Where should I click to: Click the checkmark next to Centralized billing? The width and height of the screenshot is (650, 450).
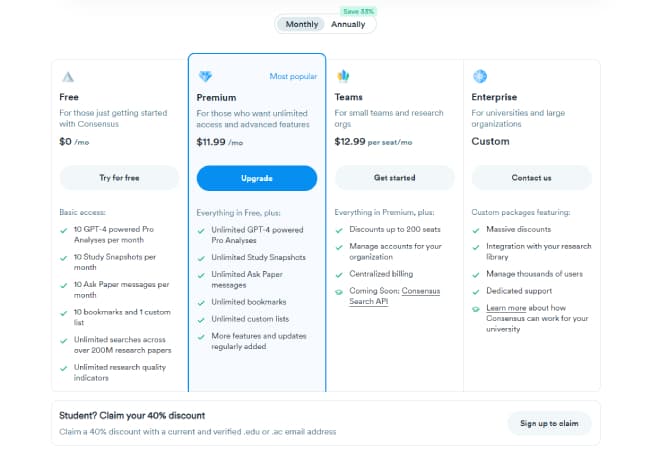coord(339,273)
